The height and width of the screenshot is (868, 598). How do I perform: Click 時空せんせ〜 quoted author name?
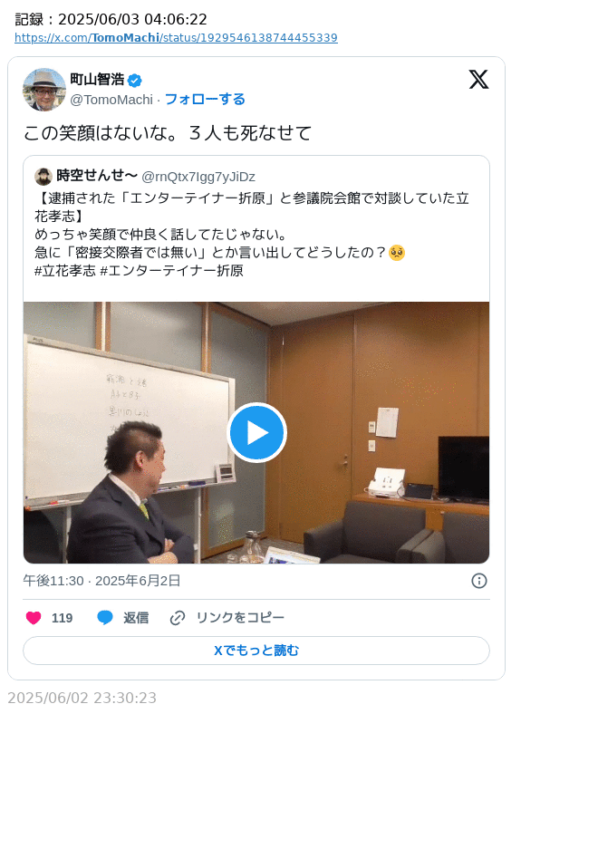(97, 176)
